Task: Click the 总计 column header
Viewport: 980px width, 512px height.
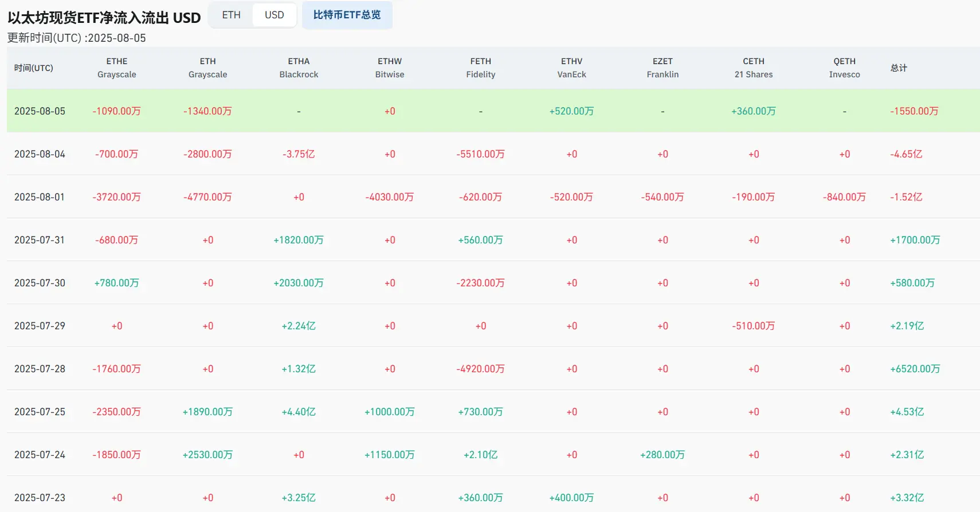Action: coord(899,68)
